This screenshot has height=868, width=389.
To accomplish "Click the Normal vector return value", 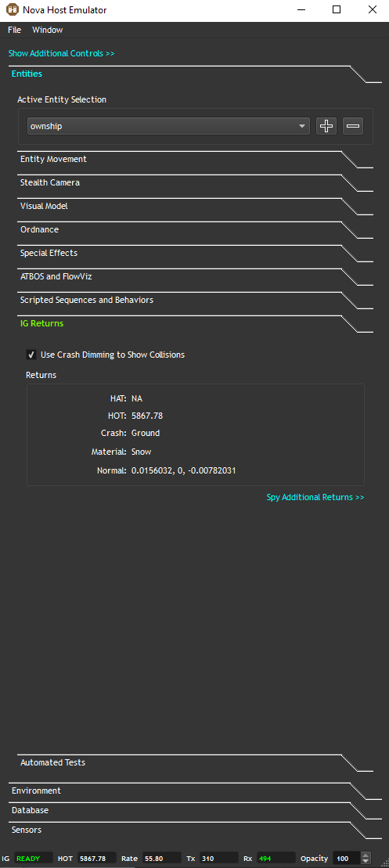I will tap(184, 470).
